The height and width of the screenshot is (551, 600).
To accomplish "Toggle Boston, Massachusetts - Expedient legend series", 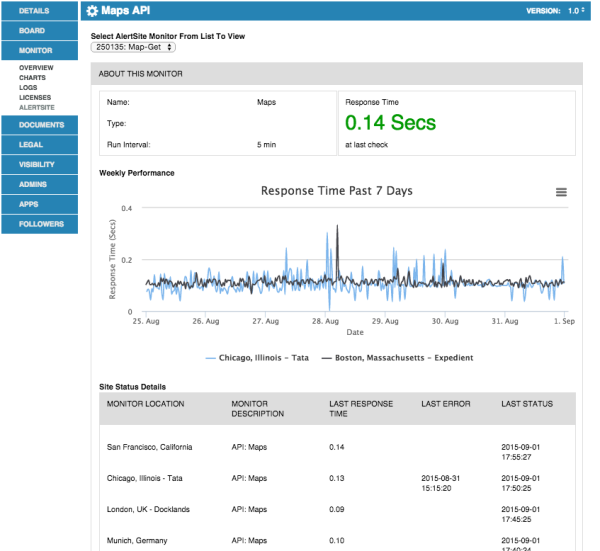I will point(397,358).
